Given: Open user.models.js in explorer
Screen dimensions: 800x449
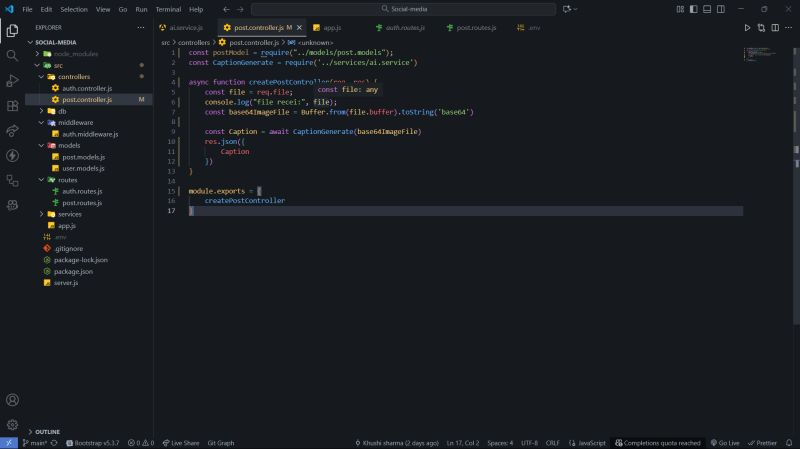Looking at the screenshot, I should (83, 168).
